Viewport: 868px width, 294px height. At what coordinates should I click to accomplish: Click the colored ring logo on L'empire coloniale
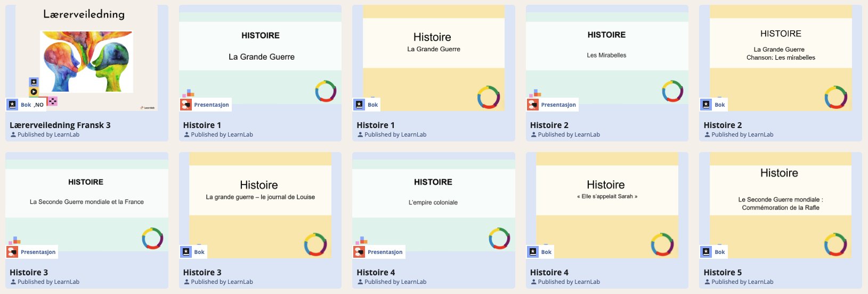[x=499, y=239]
